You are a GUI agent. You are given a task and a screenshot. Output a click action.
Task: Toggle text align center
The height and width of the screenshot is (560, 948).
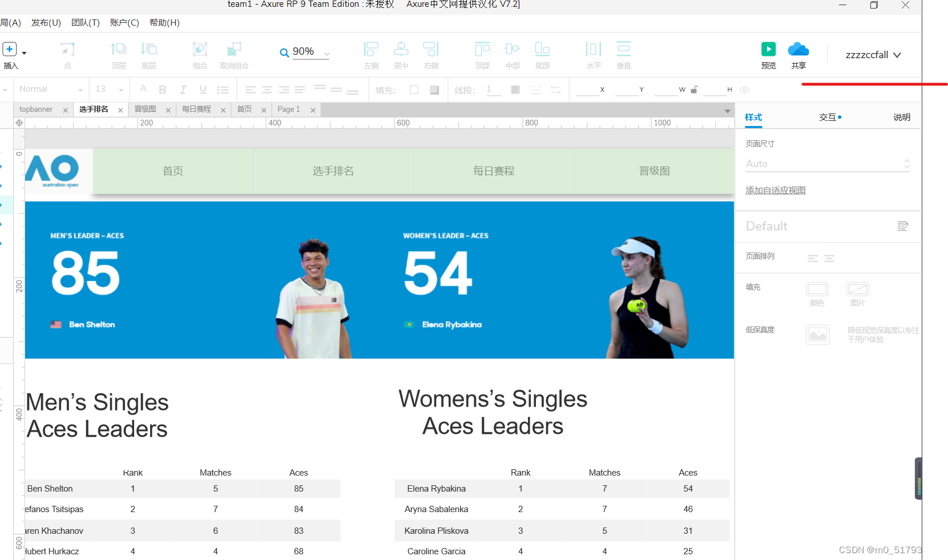267,90
